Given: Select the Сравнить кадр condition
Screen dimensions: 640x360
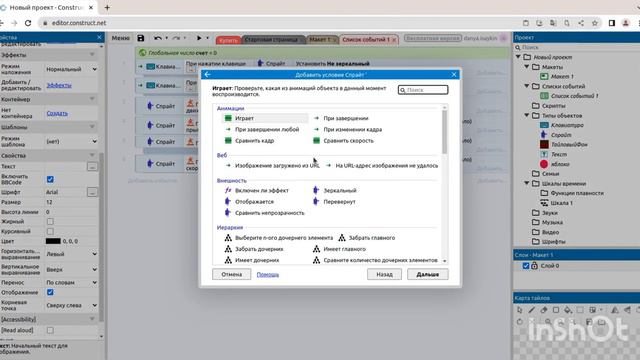Looking at the screenshot, I should 254,140.
